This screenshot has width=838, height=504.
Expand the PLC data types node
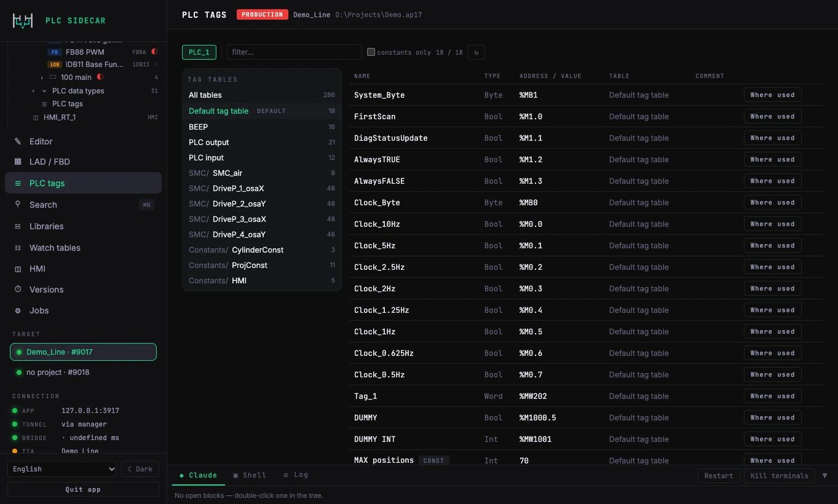(x=33, y=91)
